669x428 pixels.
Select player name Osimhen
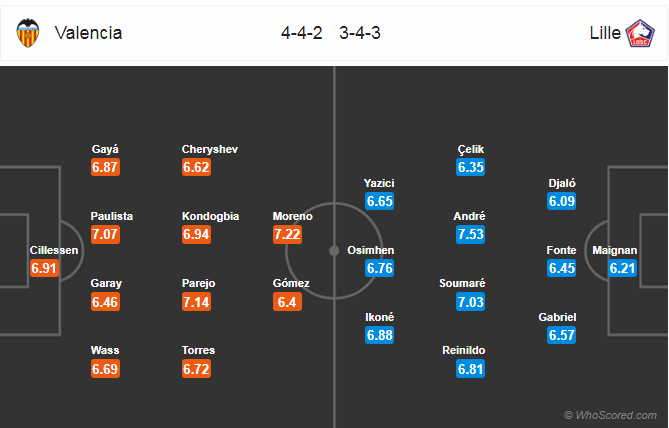tap(370, 250)
